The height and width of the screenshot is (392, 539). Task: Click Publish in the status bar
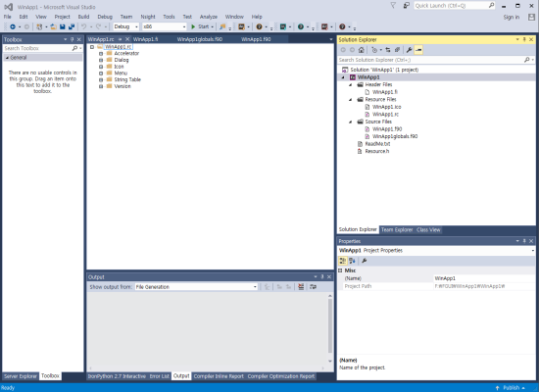coord(512,387)
